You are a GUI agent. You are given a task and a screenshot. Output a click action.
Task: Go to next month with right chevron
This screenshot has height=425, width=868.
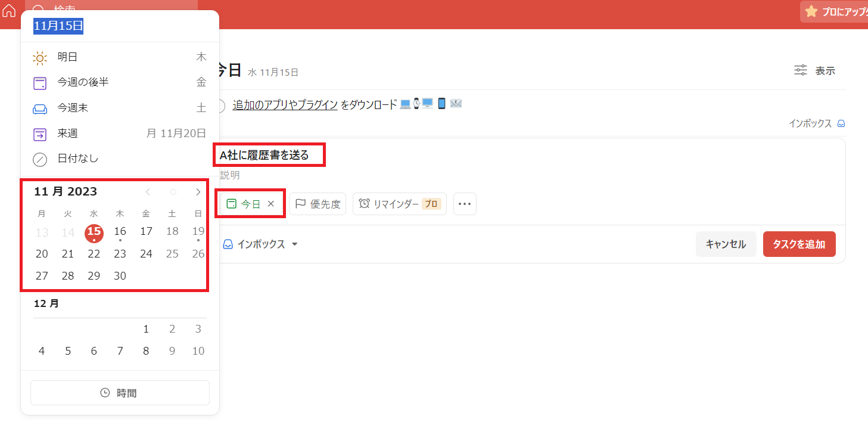click(198, 192)
